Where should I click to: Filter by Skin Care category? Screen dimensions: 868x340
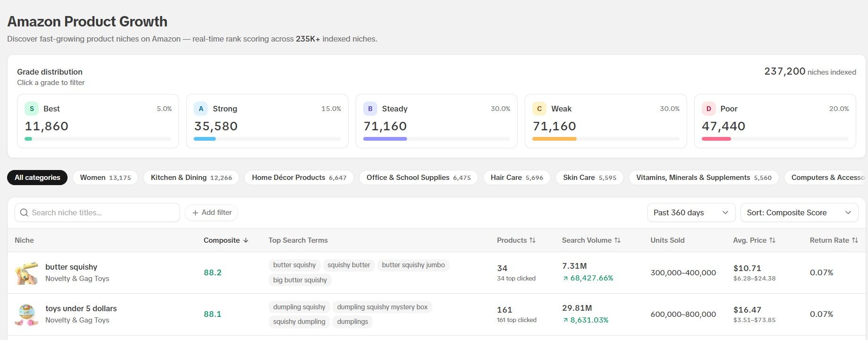coord(589,178)
